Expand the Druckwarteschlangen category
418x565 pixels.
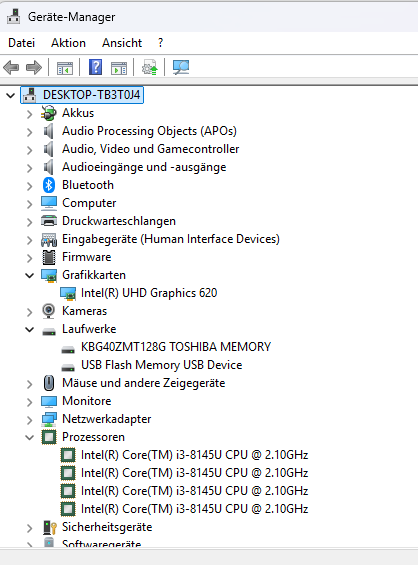click(30, 222)
